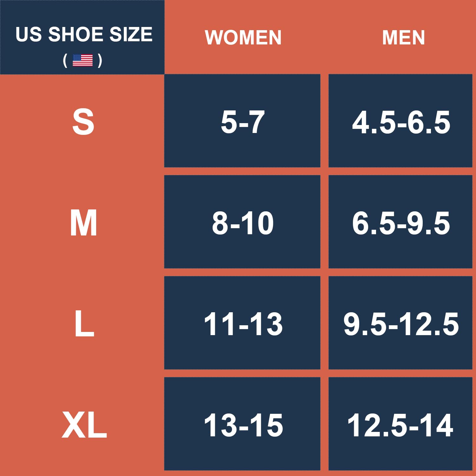Click the US flag icon
476x476 pixels.
(x=83, y=60)
